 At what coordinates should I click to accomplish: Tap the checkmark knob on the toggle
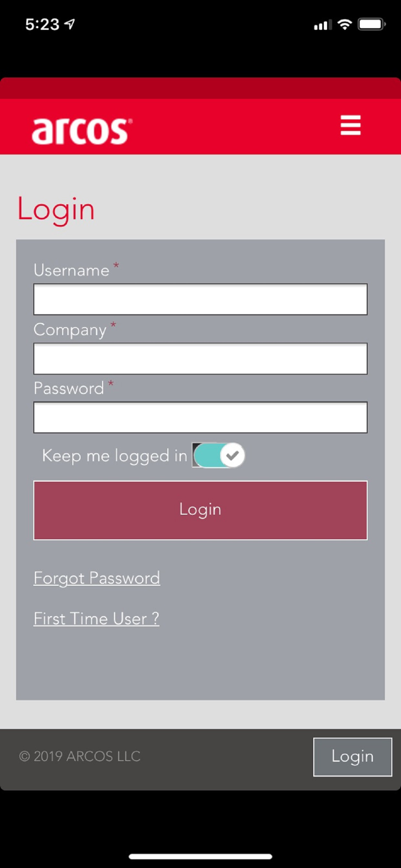click(232, 455)
